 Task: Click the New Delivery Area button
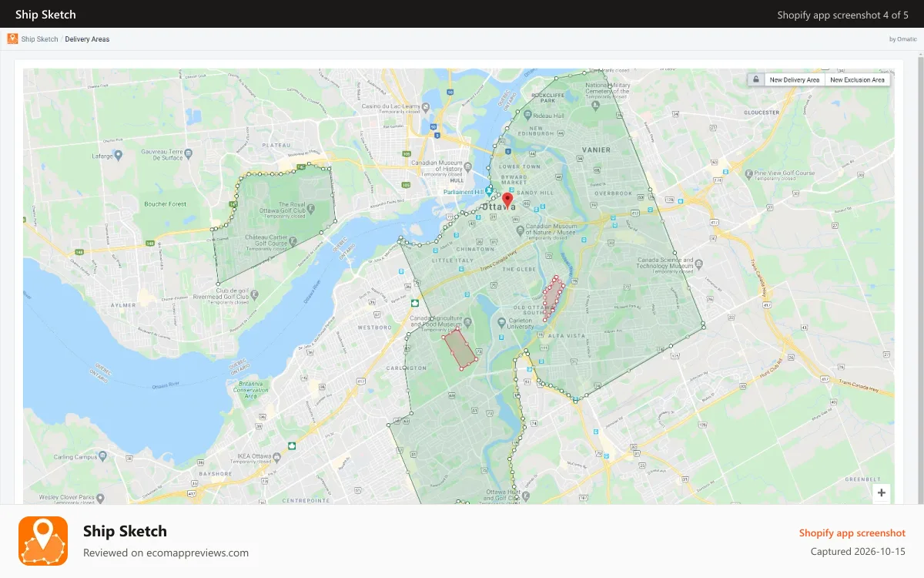(795, 79)
